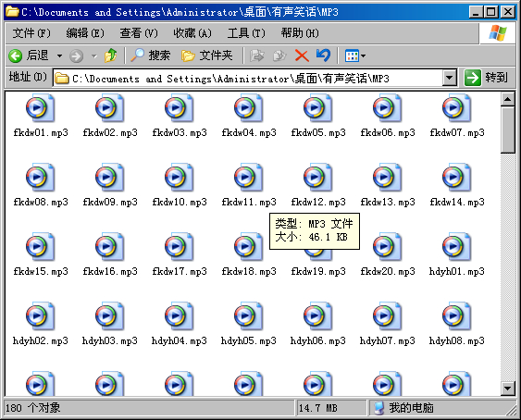The height and width of the screenshot is (420, 521).
Task: Click the address path input field
Action: click(x=248, y=79)
